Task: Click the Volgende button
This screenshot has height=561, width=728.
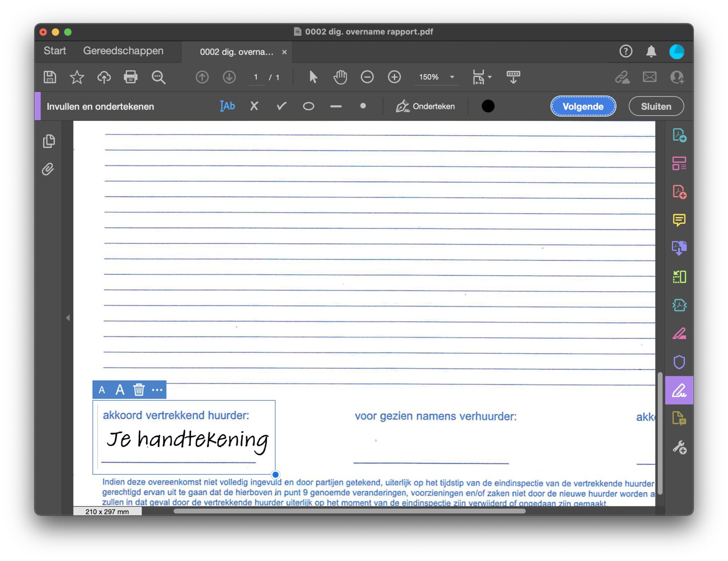Action: coord(583,106)
